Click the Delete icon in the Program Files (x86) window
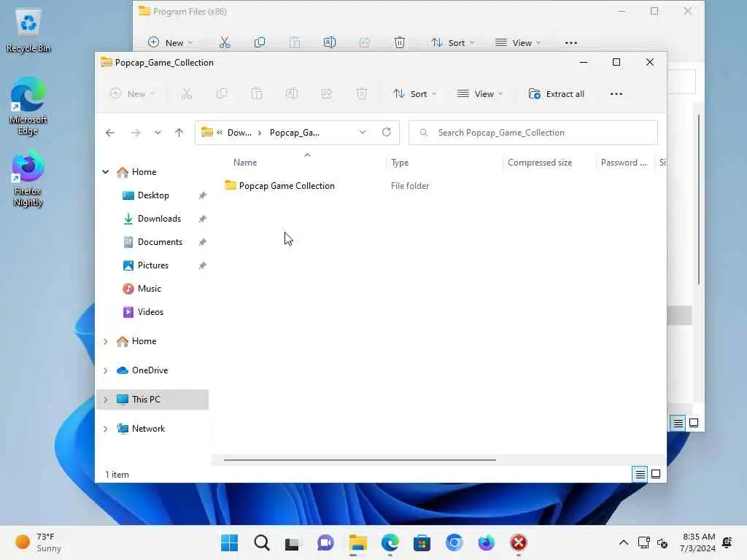This screenshot has width=747, height=560. coord(400,42)
